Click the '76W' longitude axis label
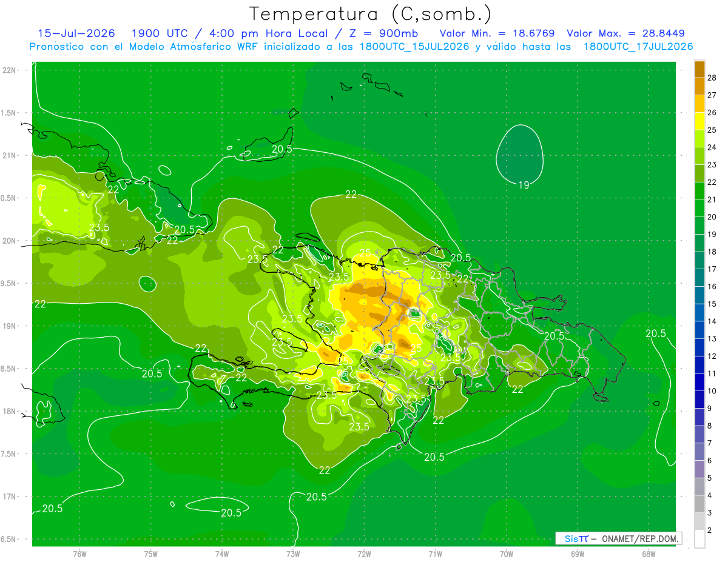This screenshot has width=728, height=562. click(79, 554)
